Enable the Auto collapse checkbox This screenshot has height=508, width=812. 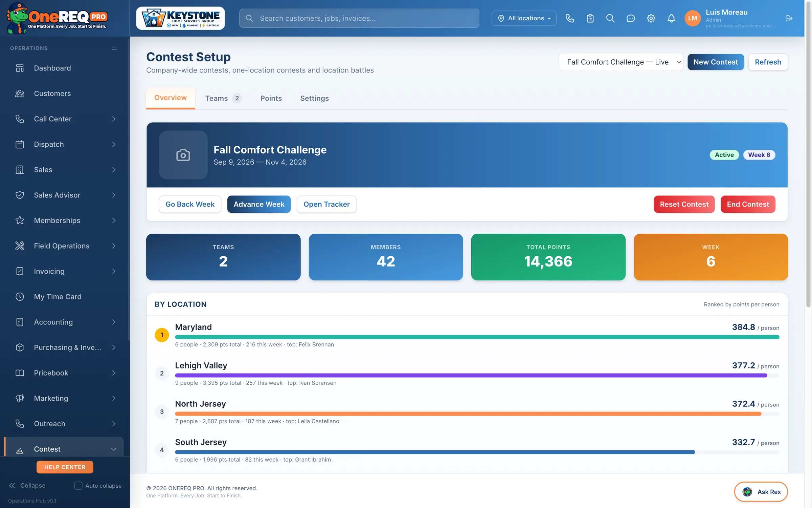pyautogui.click(x=78, y=486)
